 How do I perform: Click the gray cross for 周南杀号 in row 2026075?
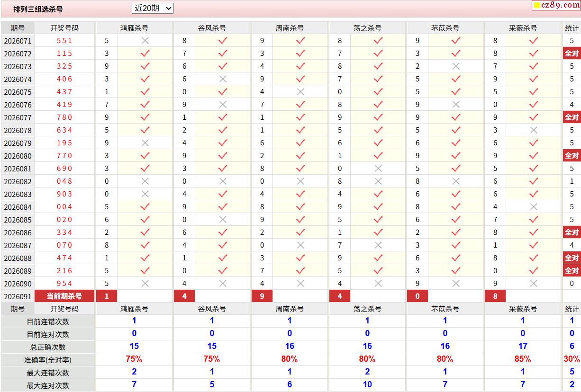300,92
